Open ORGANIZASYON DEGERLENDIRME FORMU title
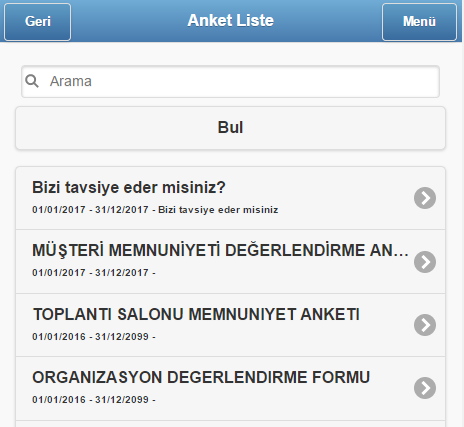Viewport: 464px width, 427px height. tap(201, 377)
